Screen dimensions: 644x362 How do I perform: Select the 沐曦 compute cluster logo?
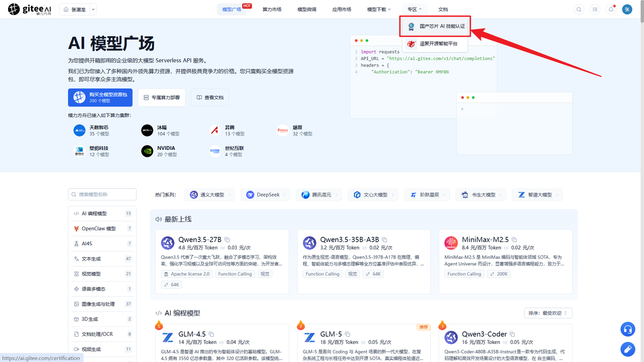(147, 131)
